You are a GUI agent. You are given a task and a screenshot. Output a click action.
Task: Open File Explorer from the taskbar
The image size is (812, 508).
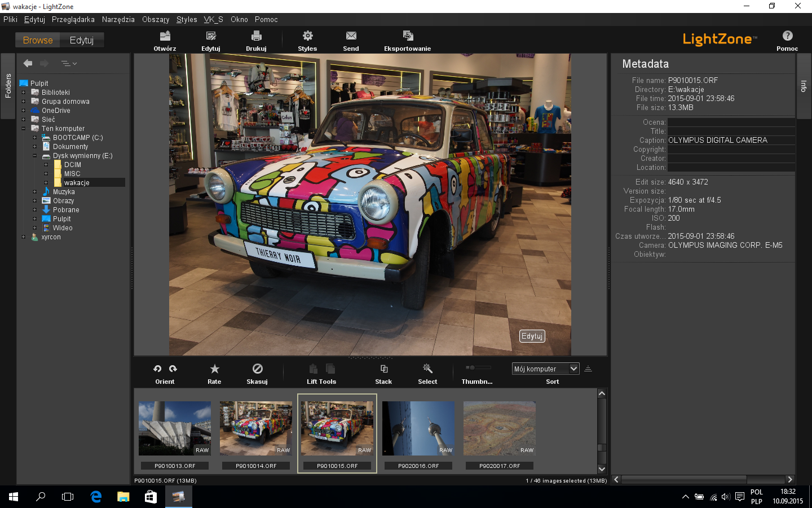pyautogui.click(x=123, y=497)
